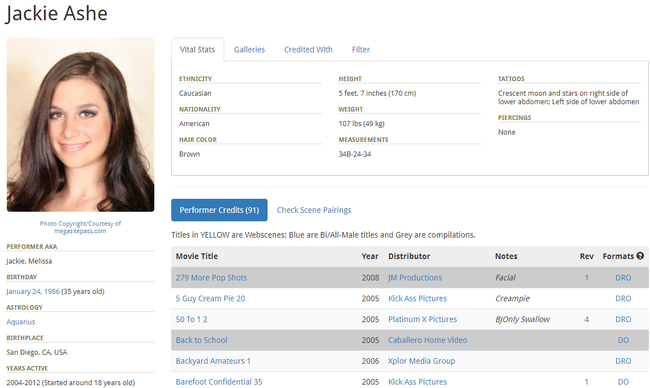Open JM Productions distributor link

click(x=415, y=277)
